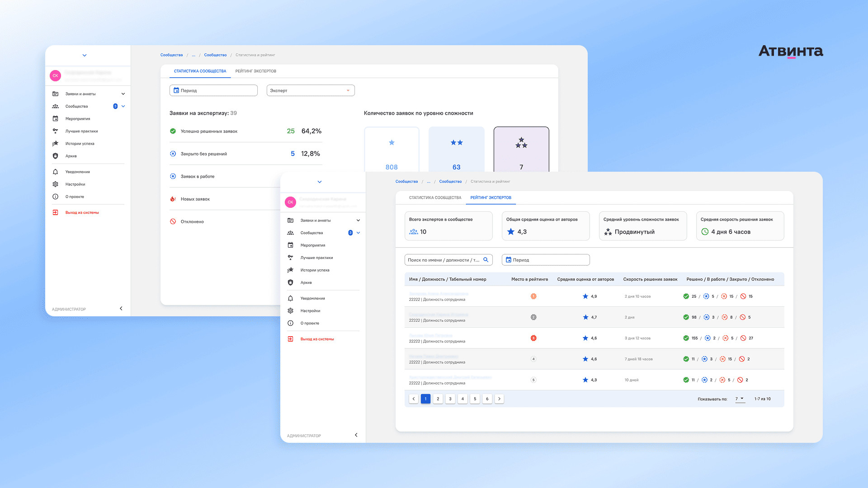The width and height of the screenshot is (868, 488).
Task: Click the shield icon beside Архив
Action: click(x=290, y=282)
